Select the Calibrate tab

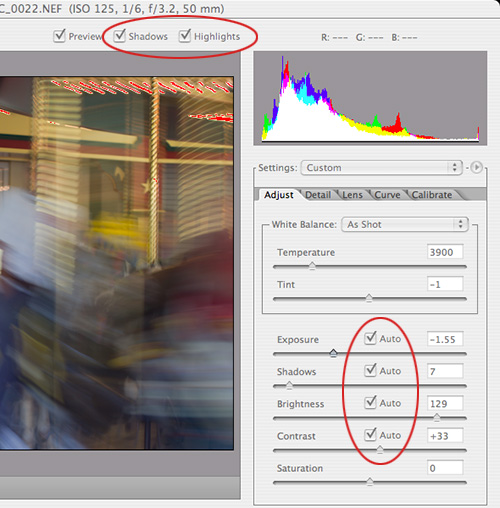click(x=432, y=195)
